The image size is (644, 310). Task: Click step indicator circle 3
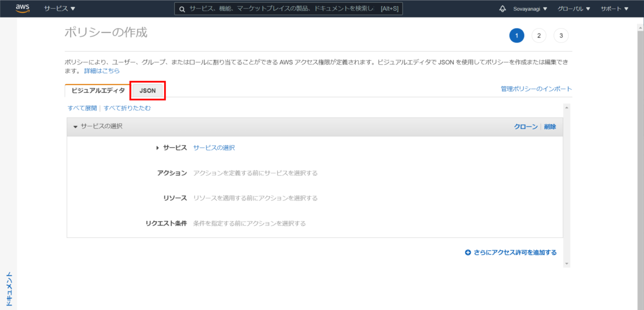click(x=561, y=36)
